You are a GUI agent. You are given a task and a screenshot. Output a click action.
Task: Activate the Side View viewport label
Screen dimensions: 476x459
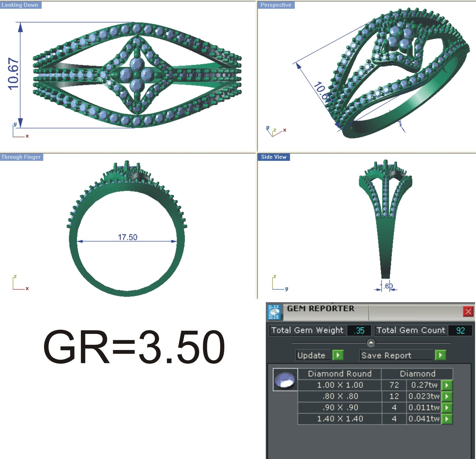274,157
